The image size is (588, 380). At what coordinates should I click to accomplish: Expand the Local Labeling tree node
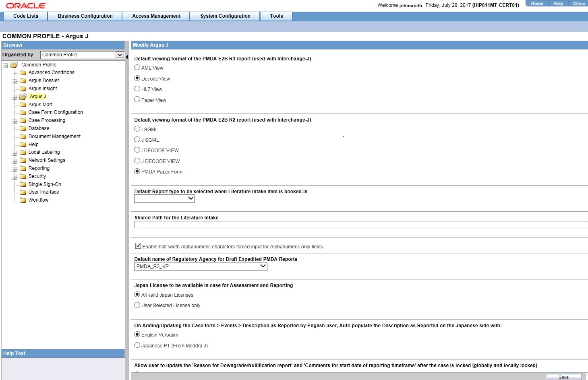tap(14, 153)
